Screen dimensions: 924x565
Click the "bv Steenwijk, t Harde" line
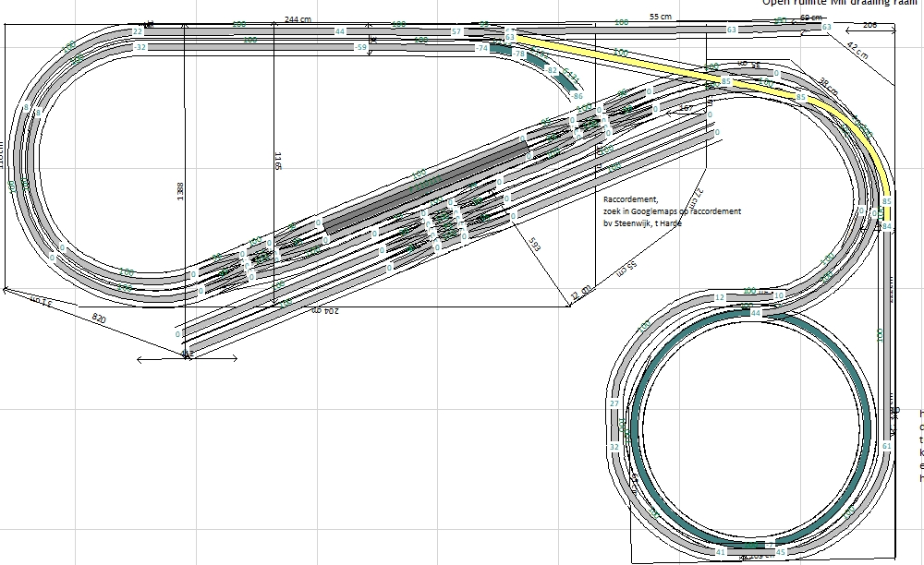pos(642,223)
